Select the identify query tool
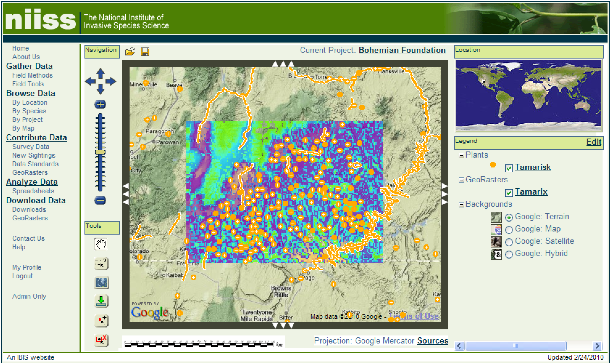Image resolution: width=612 pixels, height=364 pixels. coord(101,263)
